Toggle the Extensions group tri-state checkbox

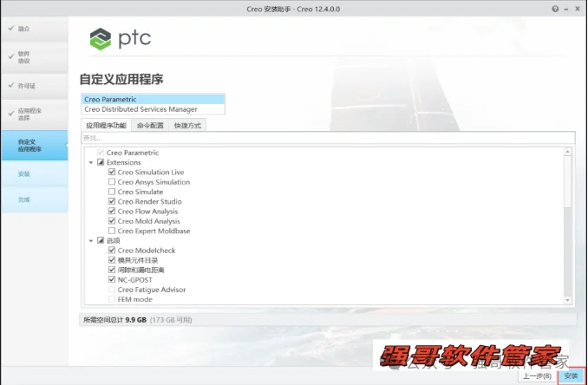click(101, 162)
